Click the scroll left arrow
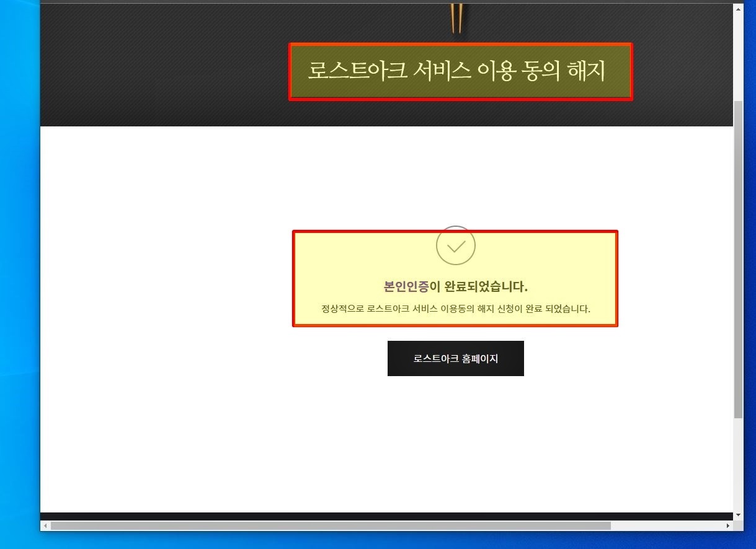The width and height of the screenshot is (756, 549). coord(45,526)
